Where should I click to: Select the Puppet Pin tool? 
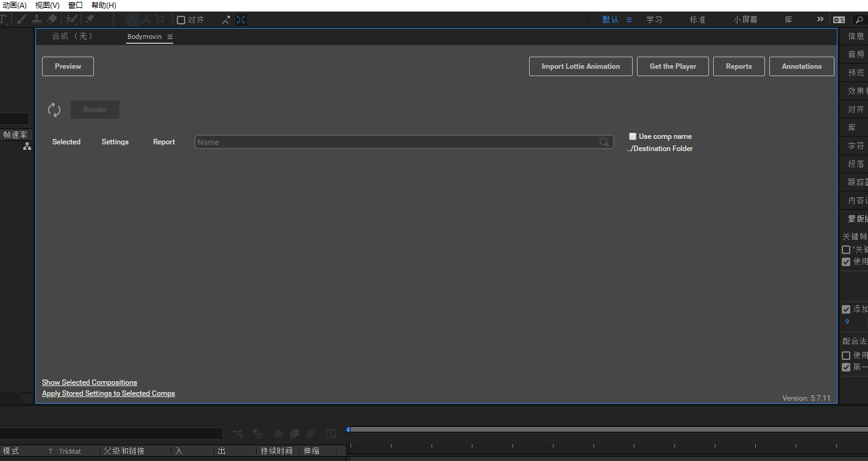(x=90, y=19)
